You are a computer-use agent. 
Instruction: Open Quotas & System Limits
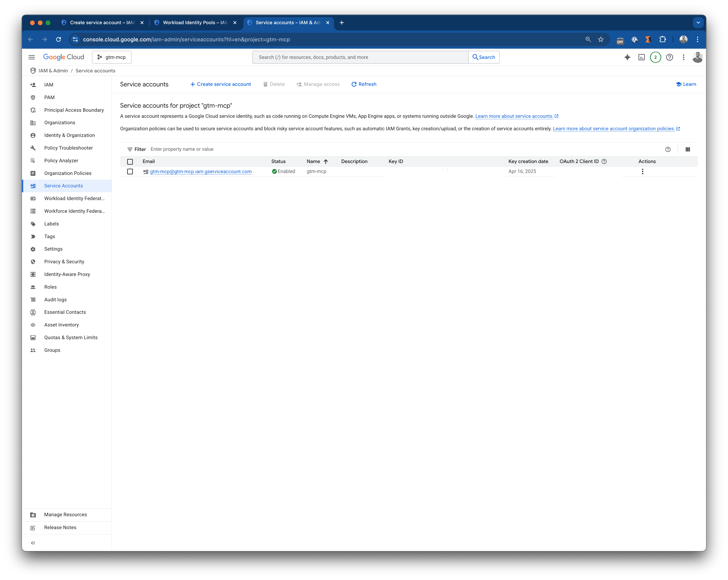(x=67, y=338)
